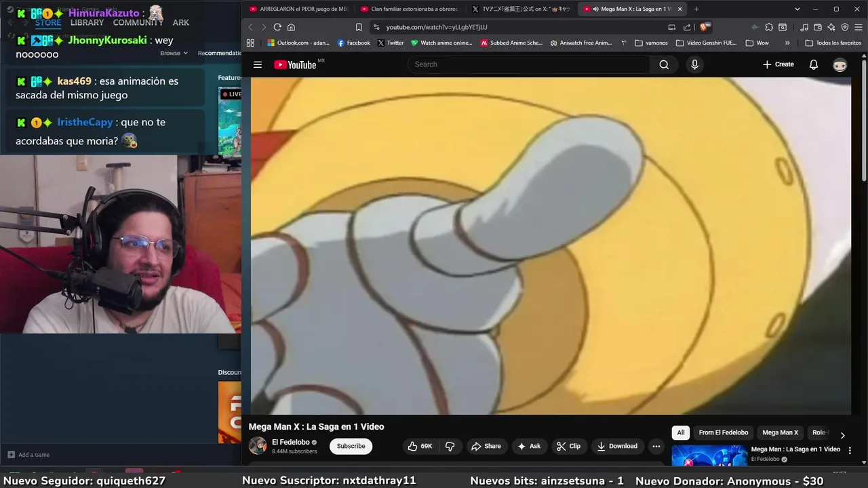
Task: Open the Mega Man : La Saga recommended title
Action: [795, 449]
